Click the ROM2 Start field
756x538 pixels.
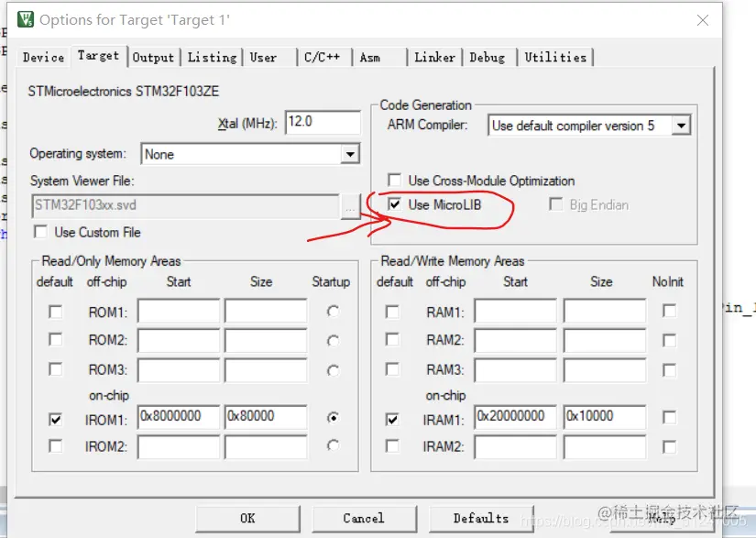[179, 340]
